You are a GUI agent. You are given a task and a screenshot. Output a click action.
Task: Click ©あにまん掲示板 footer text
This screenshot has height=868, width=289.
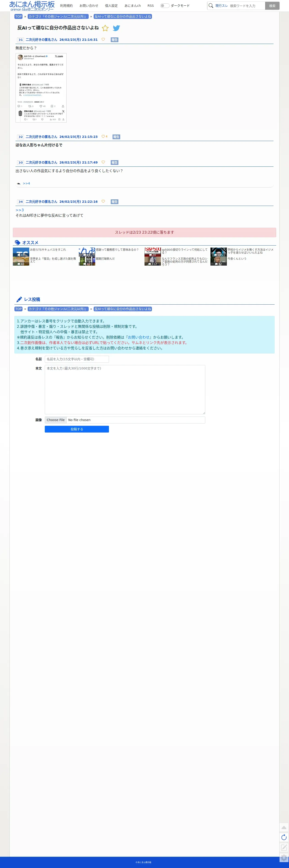[x=144, y=862]
